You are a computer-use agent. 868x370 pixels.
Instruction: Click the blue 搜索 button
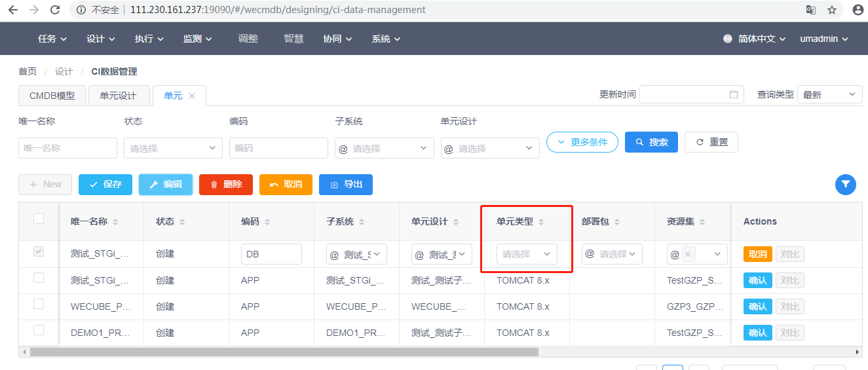pos(651,142)
